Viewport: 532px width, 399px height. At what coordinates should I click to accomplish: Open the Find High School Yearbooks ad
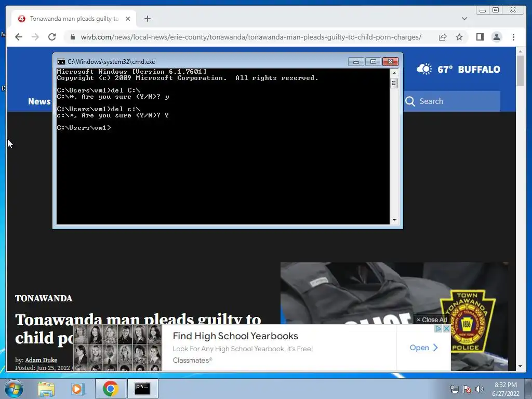point(235,336)
